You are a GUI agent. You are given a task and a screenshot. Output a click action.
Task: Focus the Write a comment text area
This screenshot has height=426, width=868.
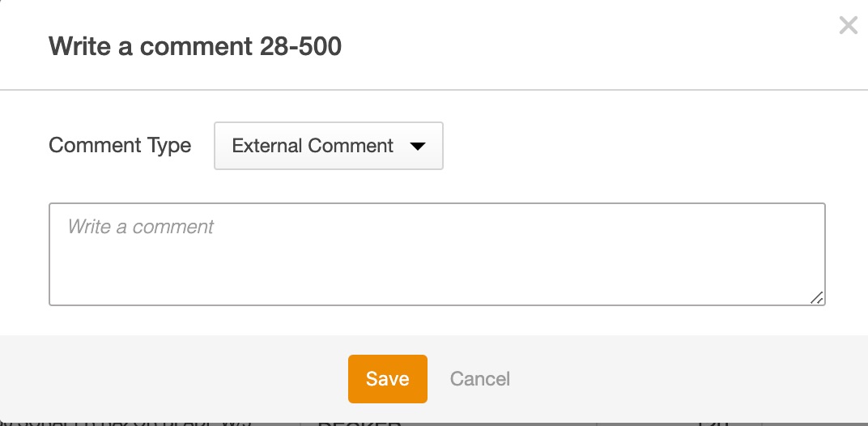pos(437,254)
